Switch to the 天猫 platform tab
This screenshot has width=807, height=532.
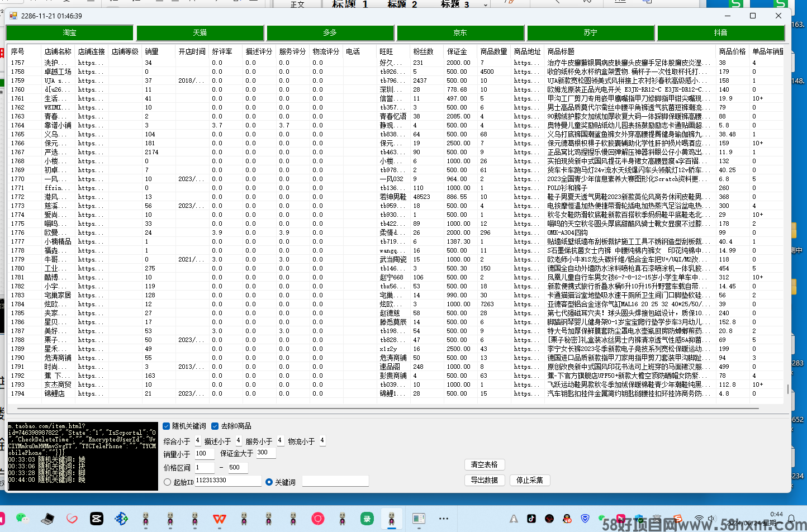[x=200, y=33]
